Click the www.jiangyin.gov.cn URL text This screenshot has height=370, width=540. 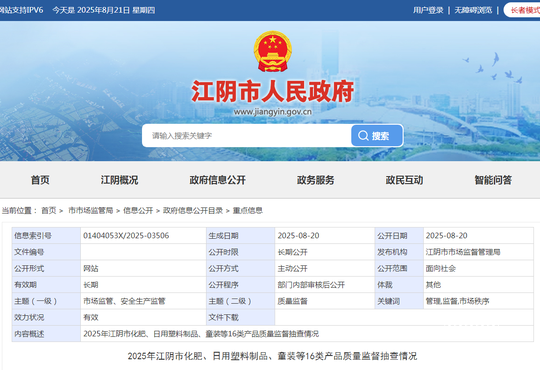point(273,112)
